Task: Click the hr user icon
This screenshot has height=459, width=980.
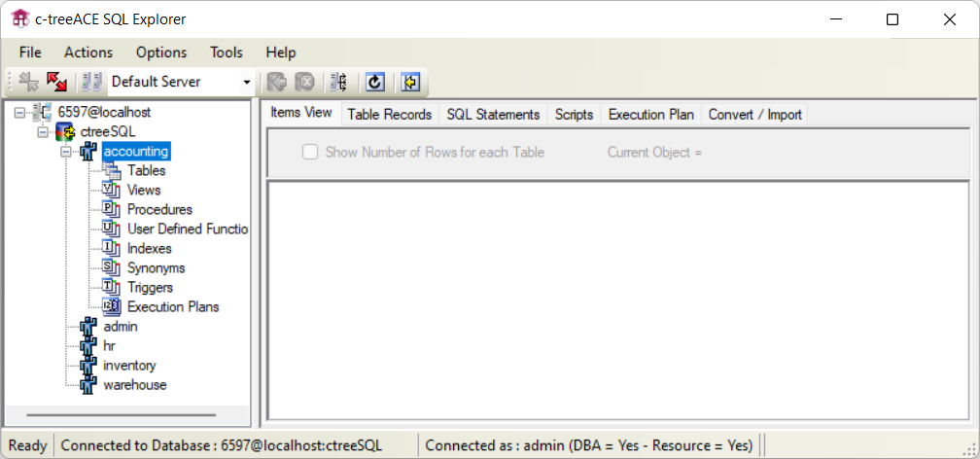Action: coord(88,346)
